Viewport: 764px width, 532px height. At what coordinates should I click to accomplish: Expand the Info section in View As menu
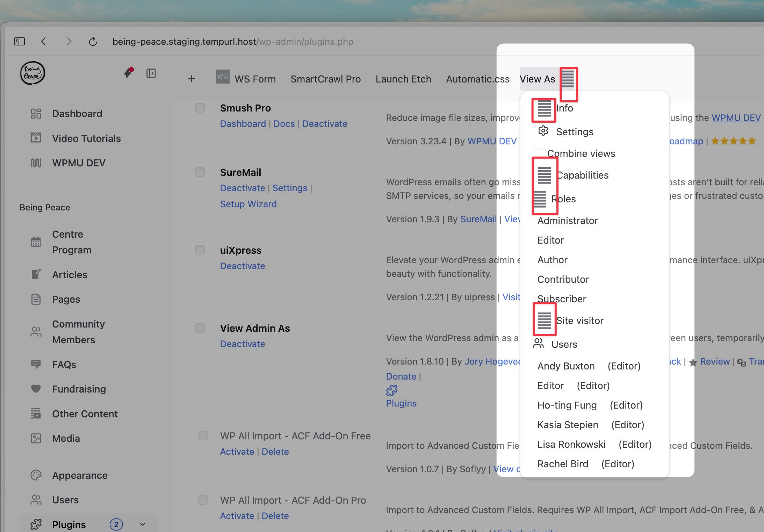pos(565,108)
